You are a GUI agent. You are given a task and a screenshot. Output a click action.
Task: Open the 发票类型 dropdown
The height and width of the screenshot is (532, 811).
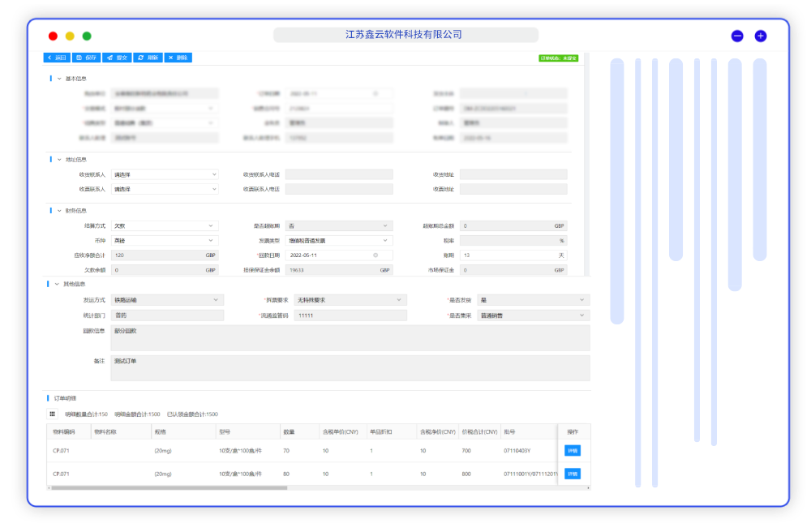[x=340, y=241]
